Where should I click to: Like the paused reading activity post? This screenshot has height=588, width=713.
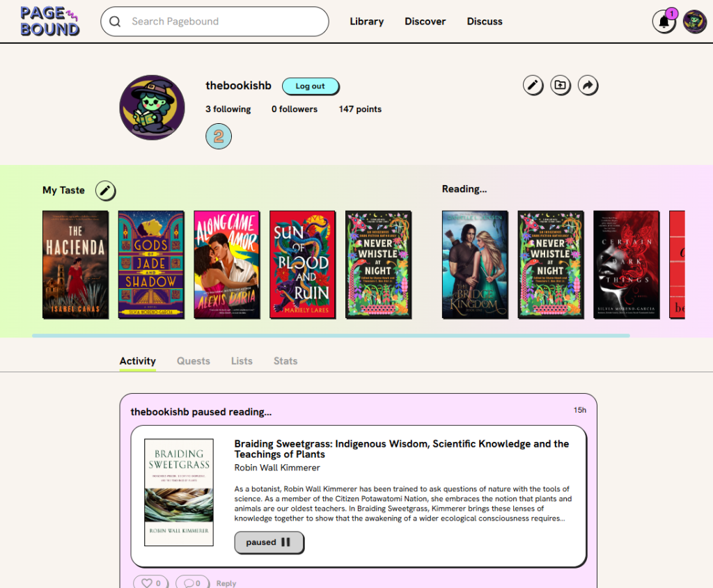point(150,582)
